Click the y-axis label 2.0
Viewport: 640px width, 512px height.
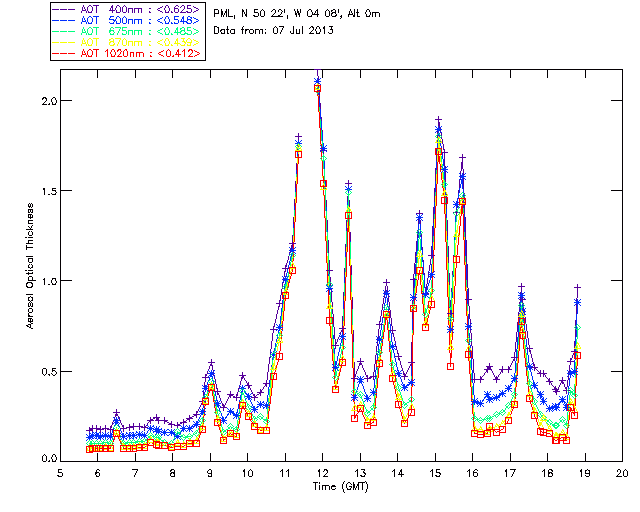[x=49, y=101]
